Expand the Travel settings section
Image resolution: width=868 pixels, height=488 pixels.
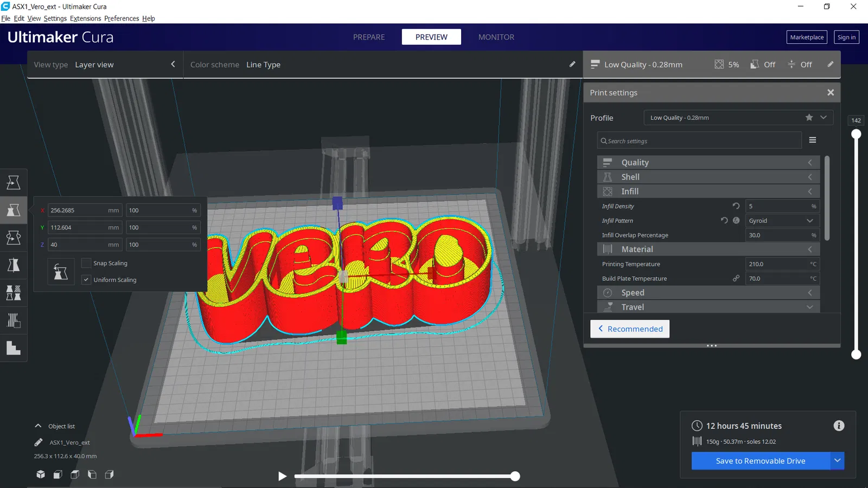[x=709, y=307]
